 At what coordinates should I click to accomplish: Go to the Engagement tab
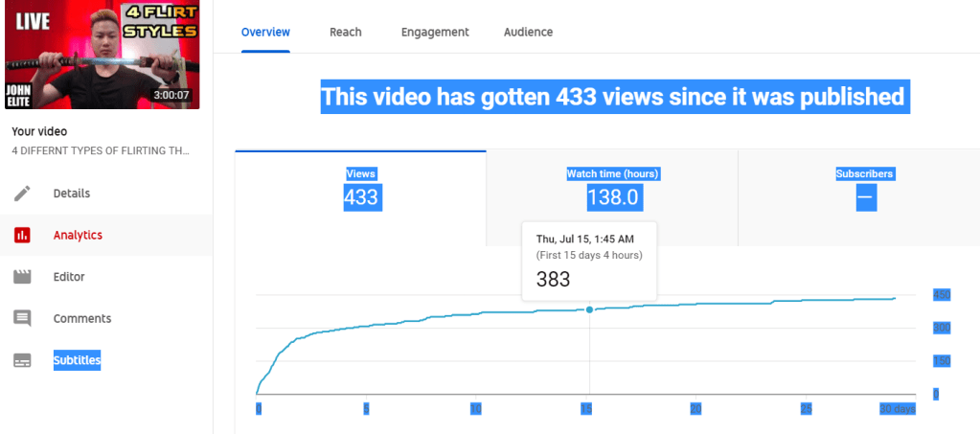coord(435,32)
